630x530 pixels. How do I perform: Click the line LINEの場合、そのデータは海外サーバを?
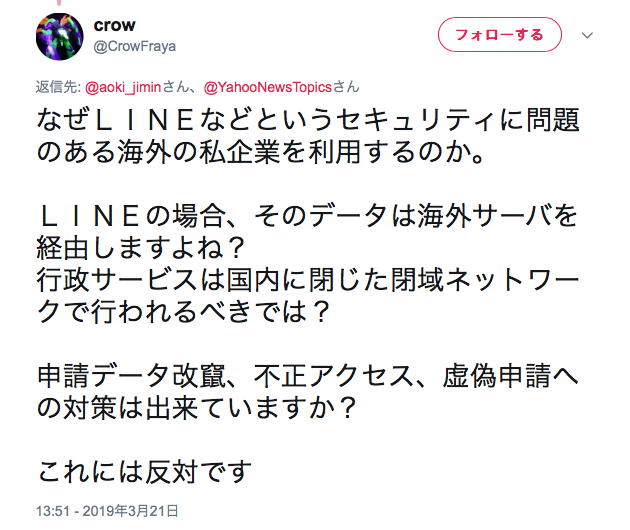tap(308, 216)
